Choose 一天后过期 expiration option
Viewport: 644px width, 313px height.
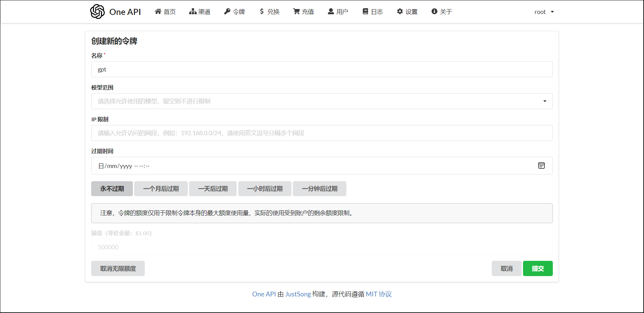(x=213, y=189)
